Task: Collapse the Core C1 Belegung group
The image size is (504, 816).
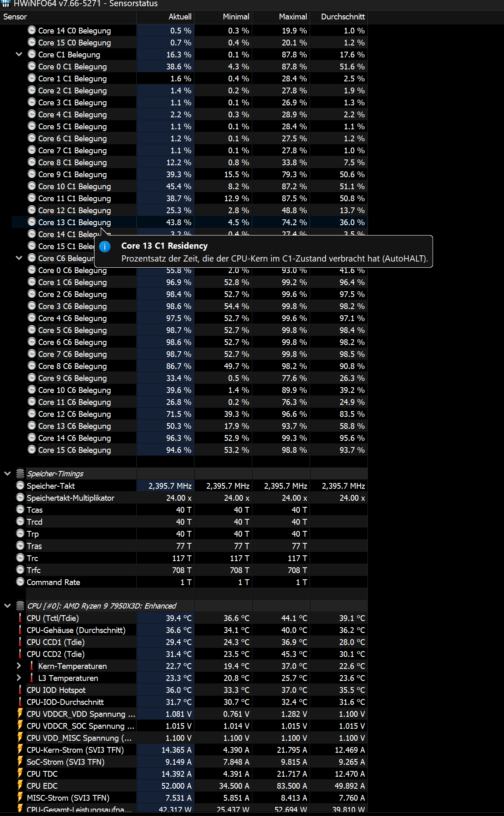Action: [19, 54]
